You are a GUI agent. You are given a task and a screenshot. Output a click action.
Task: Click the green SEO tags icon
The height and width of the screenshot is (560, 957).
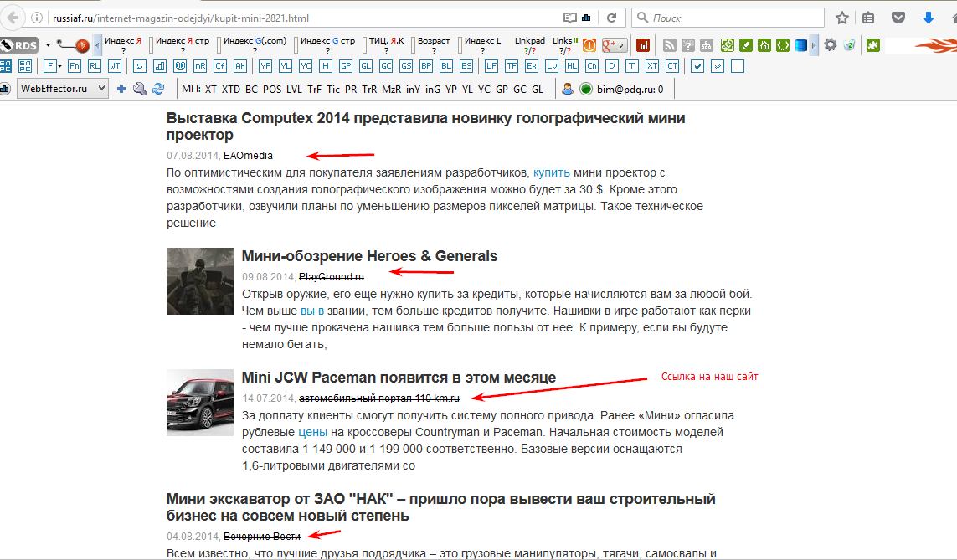coord(727,45)
